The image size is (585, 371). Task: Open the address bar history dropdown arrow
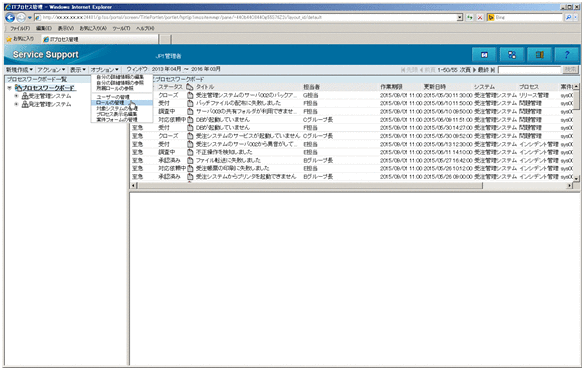[x=460, y=18]
